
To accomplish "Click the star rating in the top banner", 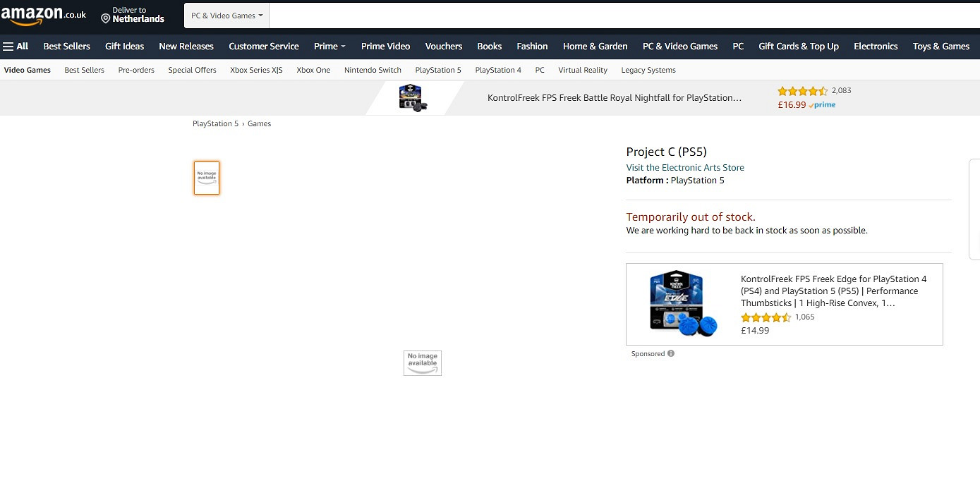I will pos(802,91).
